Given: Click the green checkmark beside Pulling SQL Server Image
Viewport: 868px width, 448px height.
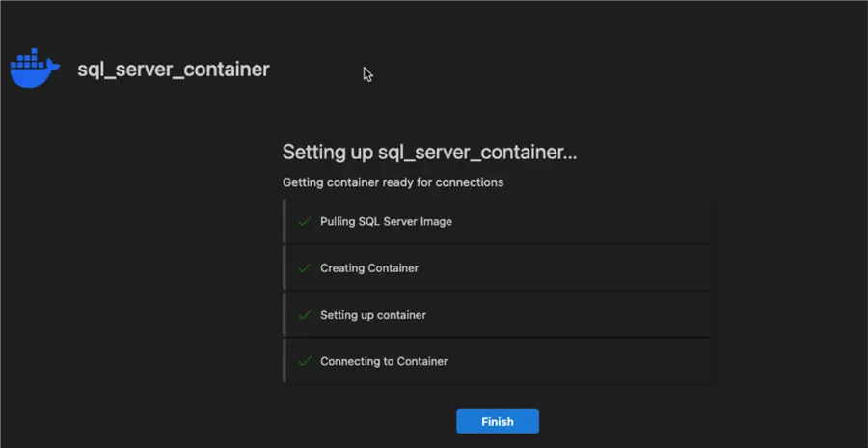Looking at the screenshot, I should [305, 221].
